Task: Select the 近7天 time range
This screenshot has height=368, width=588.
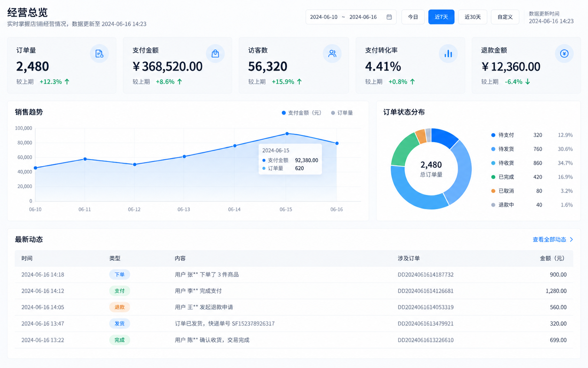Action: point(441,17)
